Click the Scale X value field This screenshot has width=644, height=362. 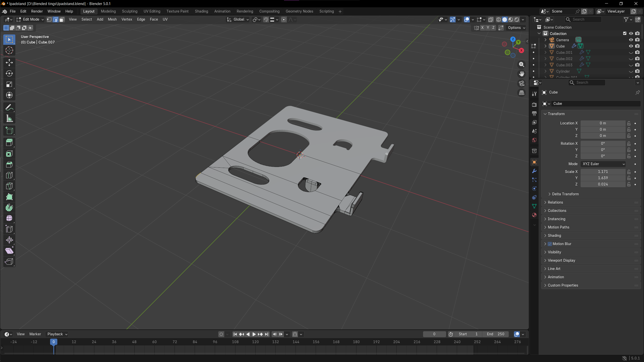click(603, 172)
